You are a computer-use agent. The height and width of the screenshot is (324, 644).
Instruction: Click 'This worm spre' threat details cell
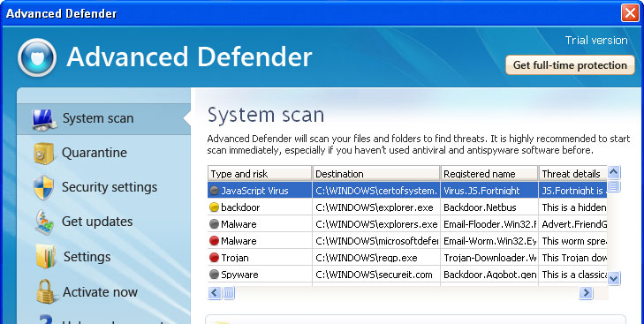click(x=573, y=241)
